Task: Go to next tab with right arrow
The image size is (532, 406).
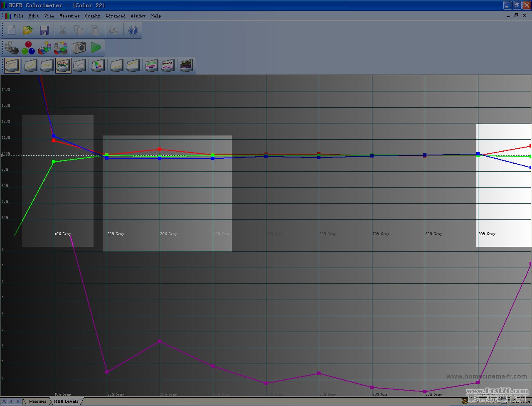Action: point(18,401)
